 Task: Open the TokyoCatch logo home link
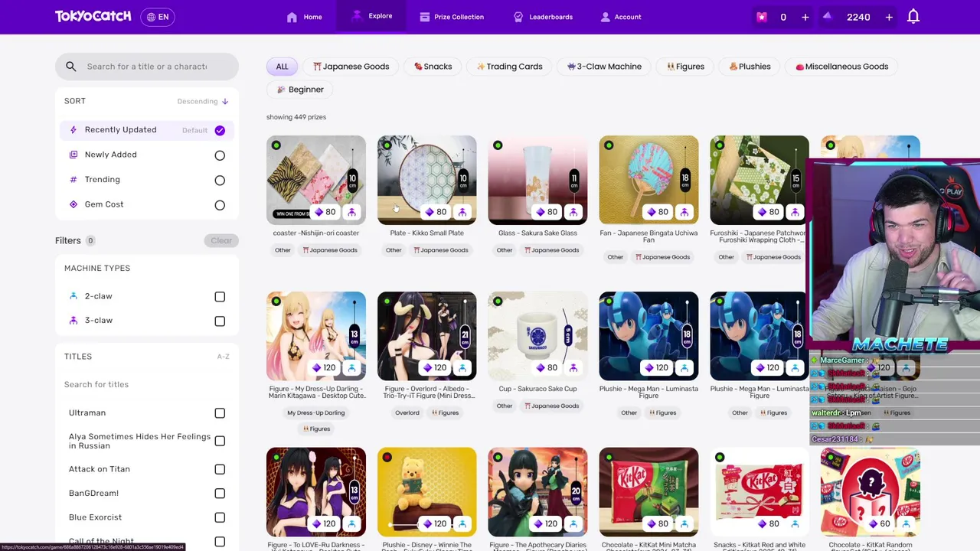[x=93, y=16]
